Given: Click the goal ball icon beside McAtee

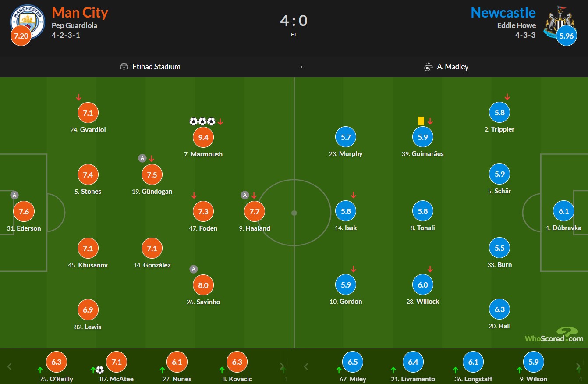Looking at the screenshot, I should [100, 370].
